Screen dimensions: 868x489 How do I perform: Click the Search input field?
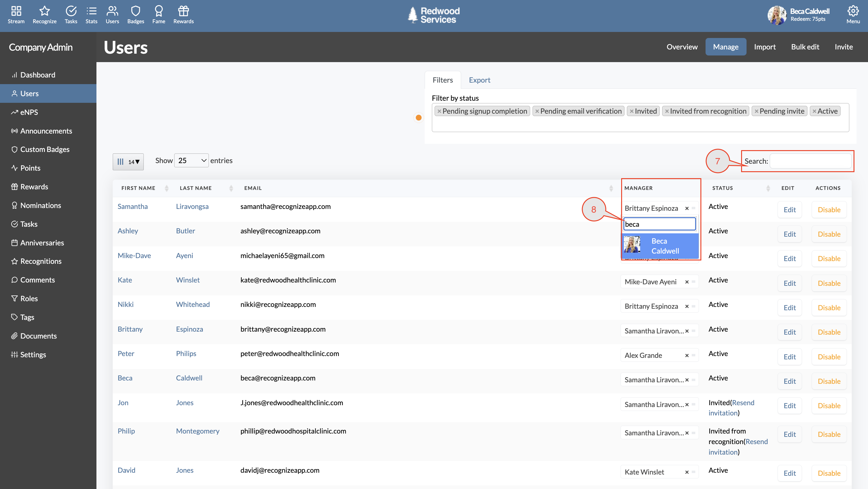click(811, 161)
